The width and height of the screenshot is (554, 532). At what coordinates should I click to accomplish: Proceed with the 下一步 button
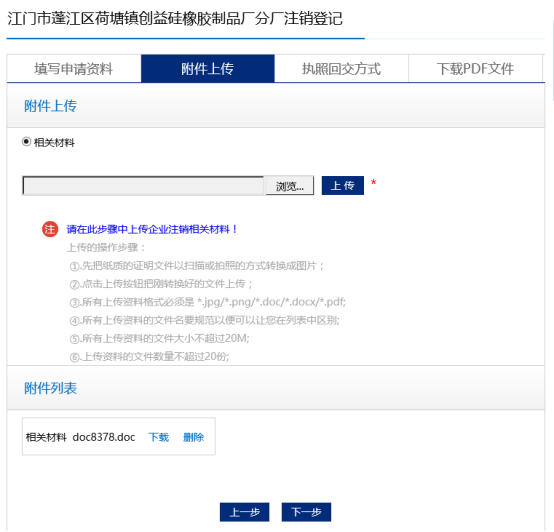tap(306, 512)
